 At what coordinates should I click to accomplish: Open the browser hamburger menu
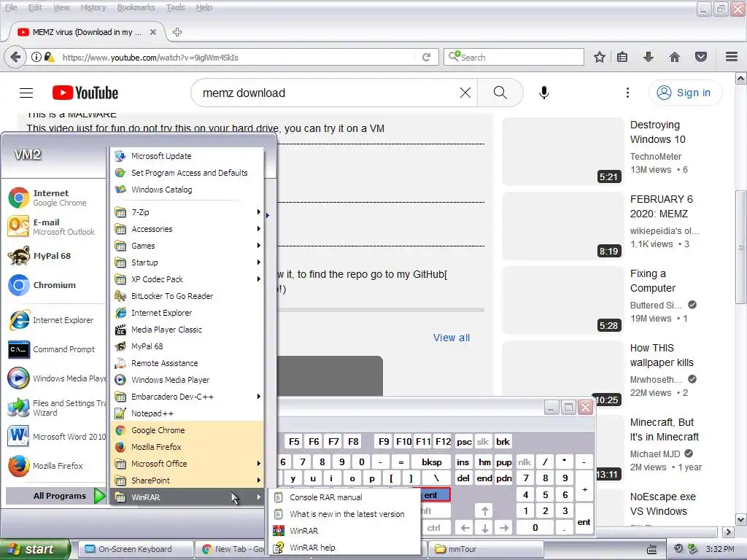(732, 57)
